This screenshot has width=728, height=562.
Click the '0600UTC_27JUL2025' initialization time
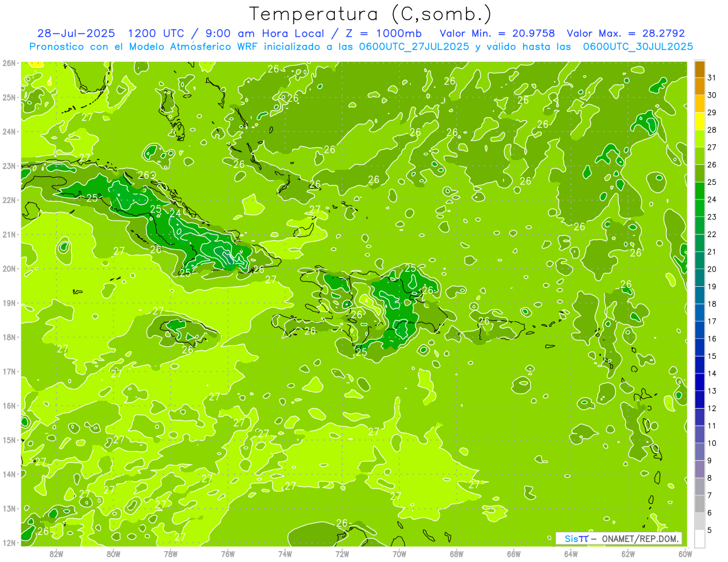414,47
